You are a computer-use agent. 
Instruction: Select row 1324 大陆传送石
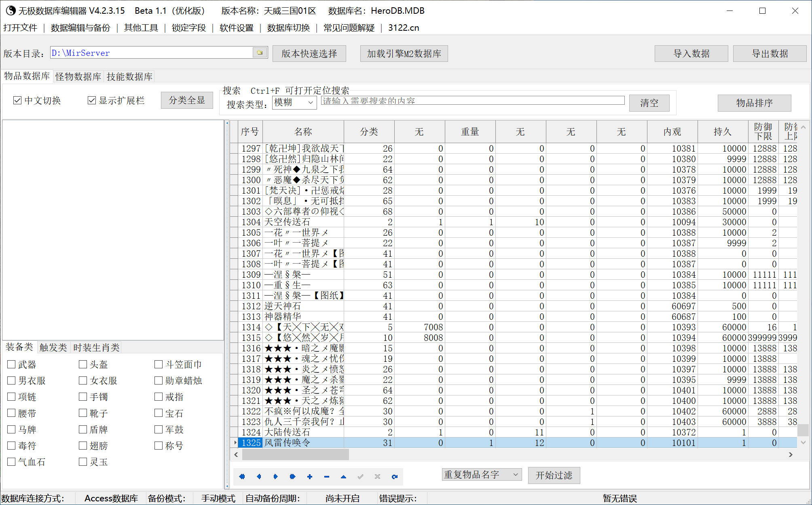point(514,432)
